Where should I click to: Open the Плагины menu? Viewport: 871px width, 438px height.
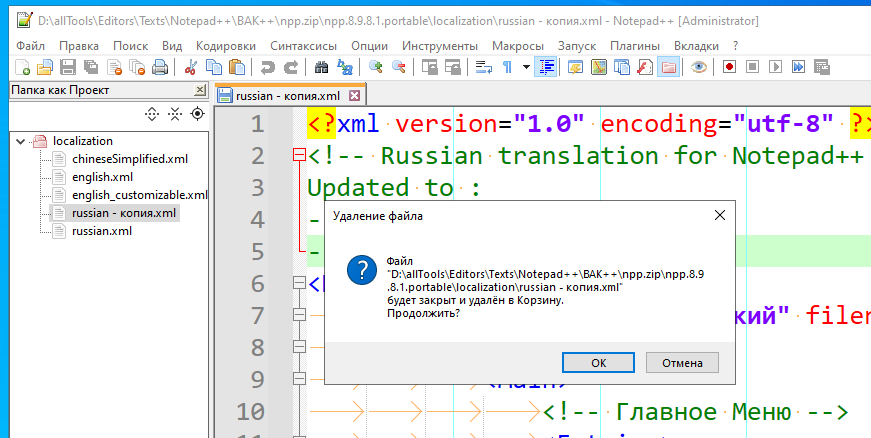click(635, 46)
